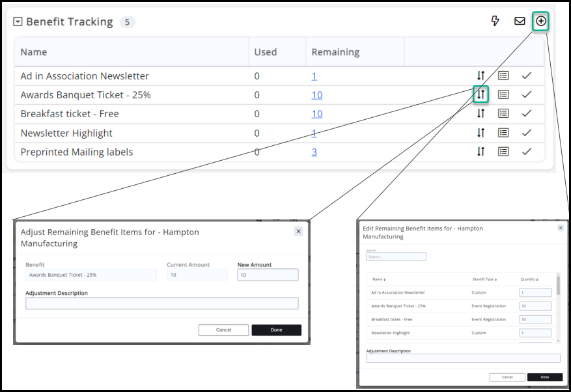Click the plus circle add icon
571x392 pixels.
point(541,21)
